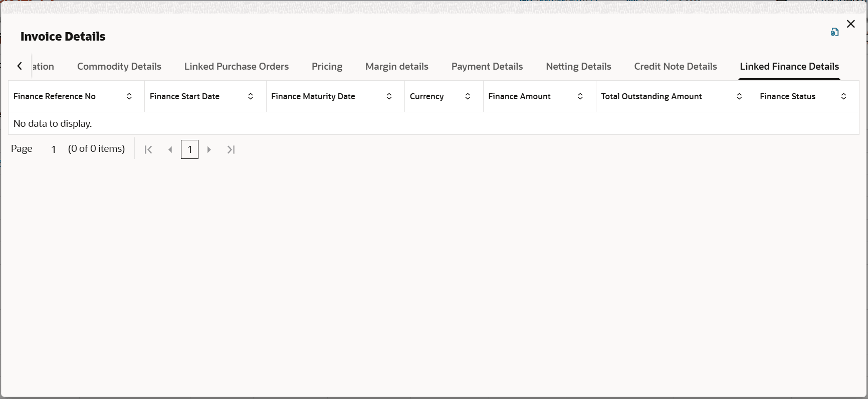The width and height of the screenshot is (868, 399).
Task: Open the Commodity Details tab
Action: coord(119,66)
